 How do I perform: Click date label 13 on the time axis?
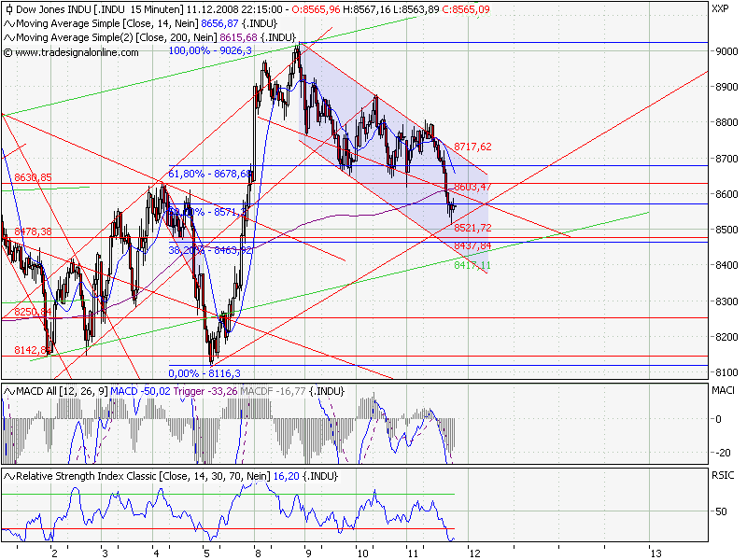click(656, 553)
